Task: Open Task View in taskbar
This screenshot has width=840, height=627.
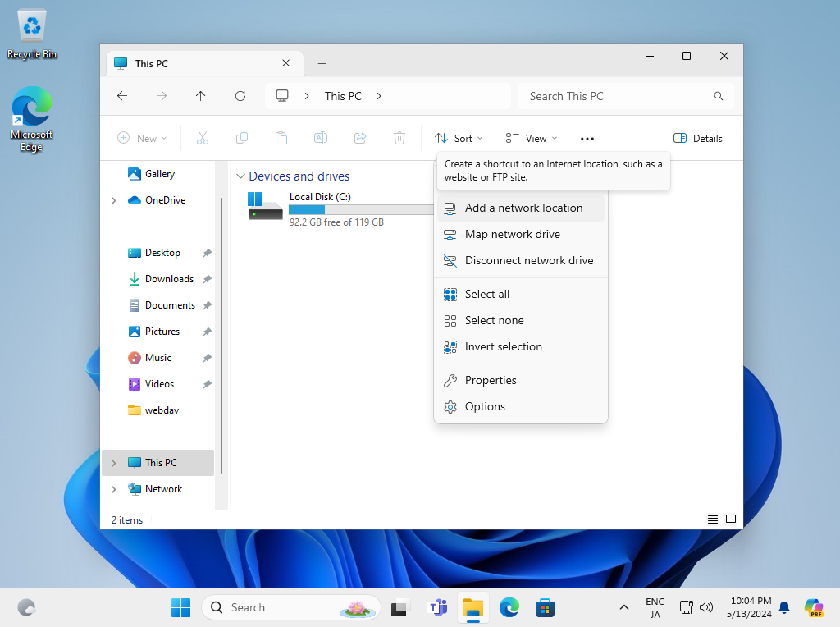Action: point(399,607)
